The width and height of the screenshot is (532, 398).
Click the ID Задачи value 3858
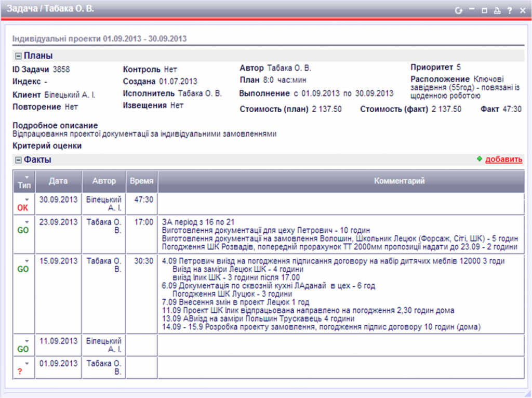(61, 70)
